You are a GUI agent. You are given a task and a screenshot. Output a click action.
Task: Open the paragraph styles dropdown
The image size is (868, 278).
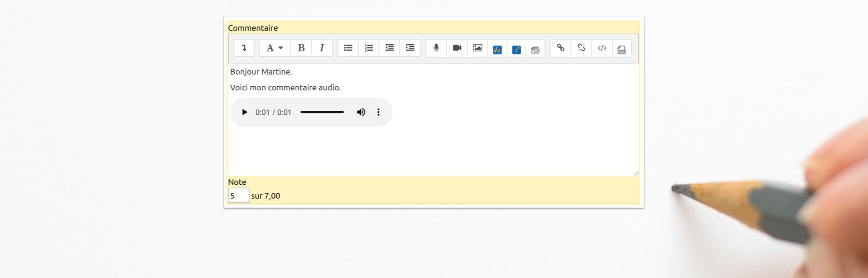point(275,48)
